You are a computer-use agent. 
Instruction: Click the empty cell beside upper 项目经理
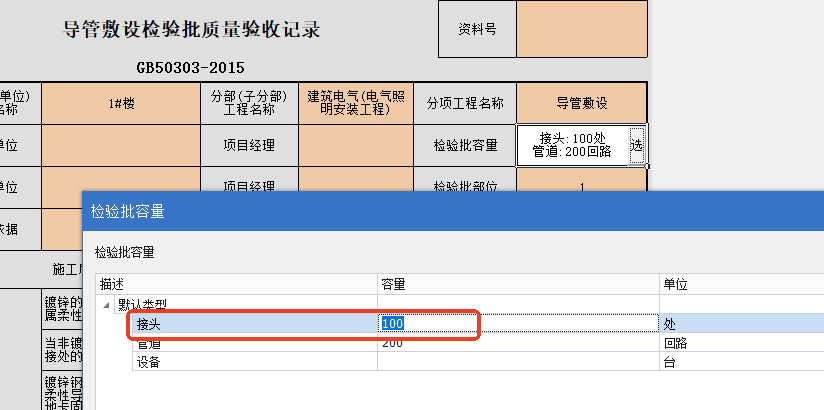point(356,145)
